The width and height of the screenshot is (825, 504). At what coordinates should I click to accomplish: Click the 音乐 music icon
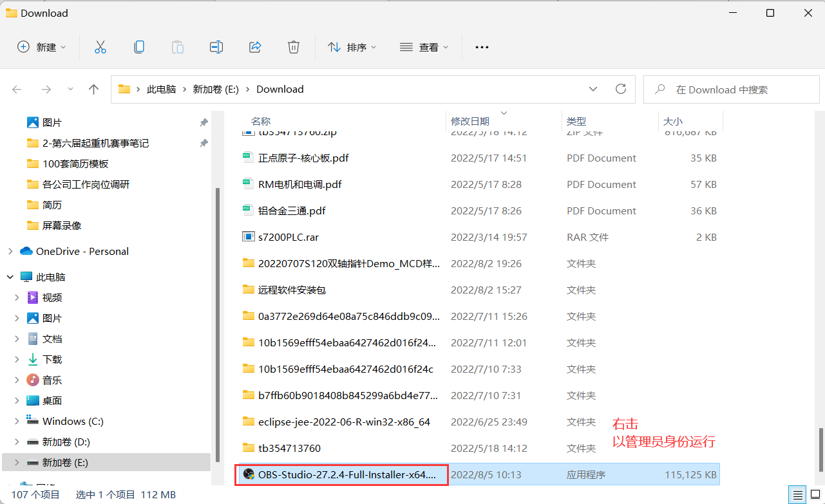coord(33,380)
